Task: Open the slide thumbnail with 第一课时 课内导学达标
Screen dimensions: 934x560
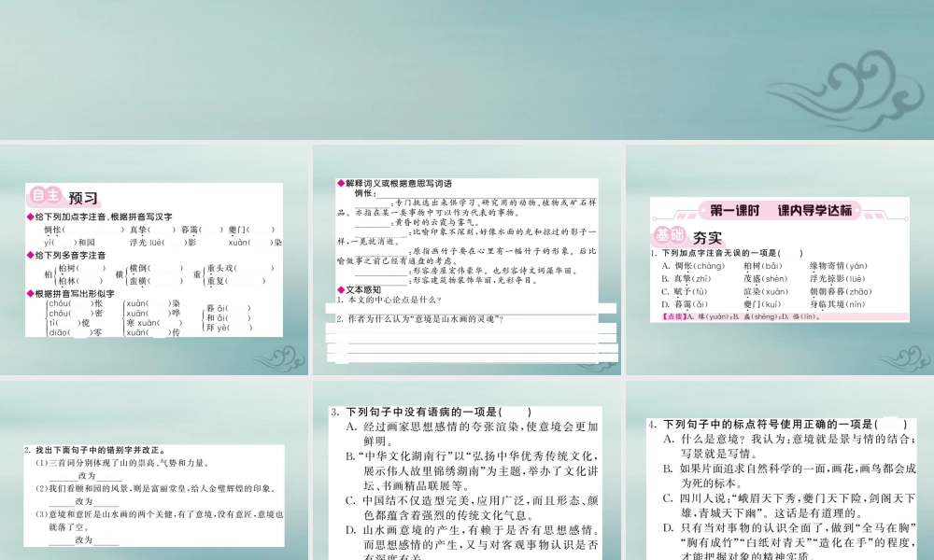Action: pyautogui.click(x=780, y=259)
